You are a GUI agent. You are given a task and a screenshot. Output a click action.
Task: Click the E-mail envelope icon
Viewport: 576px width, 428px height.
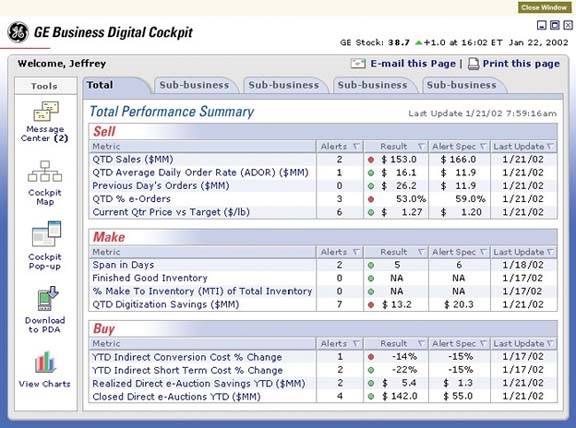tap(358, 64)
